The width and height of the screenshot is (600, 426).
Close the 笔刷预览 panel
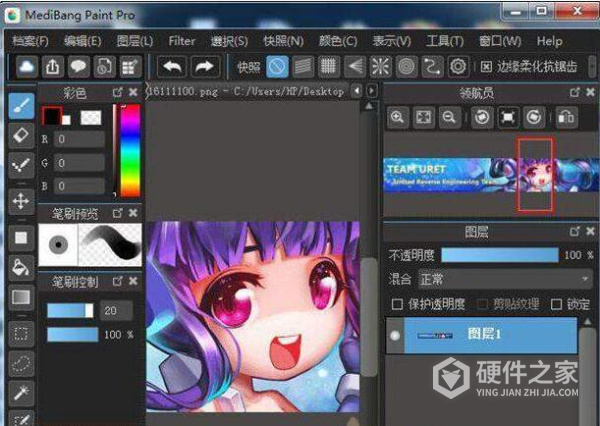(133, 213)
